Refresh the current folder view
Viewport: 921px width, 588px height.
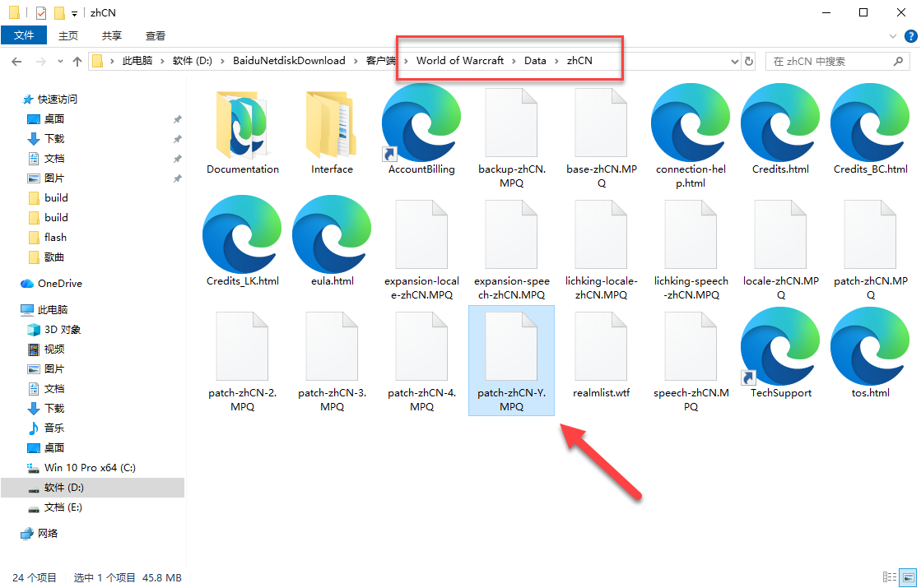click(749, 61)
